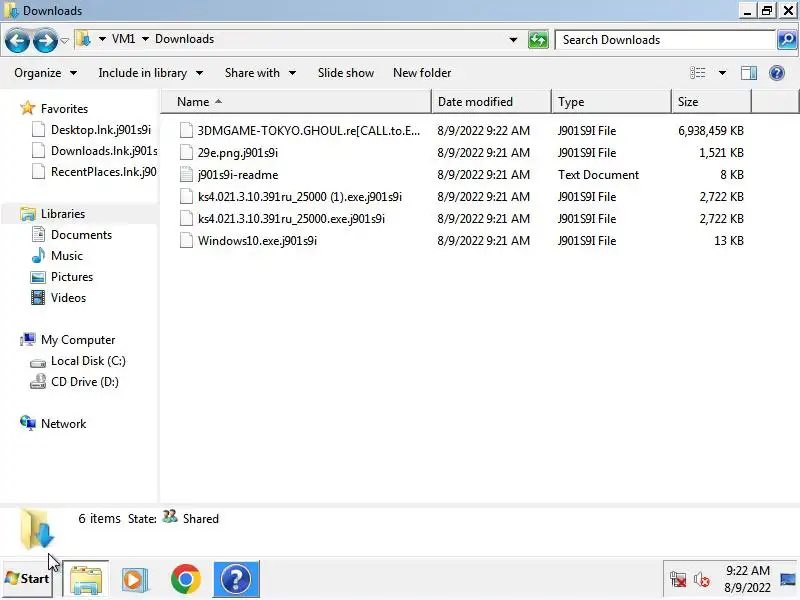The image size is (800, 600).
Task: Open recent pages dropdown beside Forward arrow
Action: pos(64,40)
